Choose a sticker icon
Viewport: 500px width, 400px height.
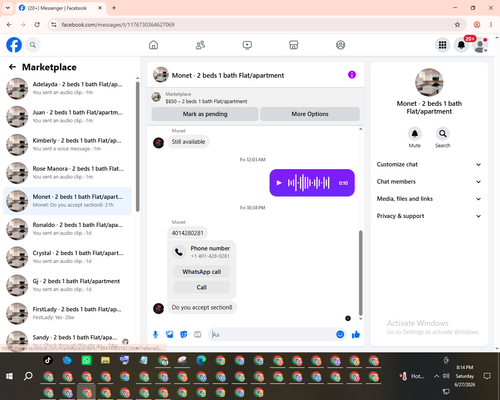click(x=184, y=334)
